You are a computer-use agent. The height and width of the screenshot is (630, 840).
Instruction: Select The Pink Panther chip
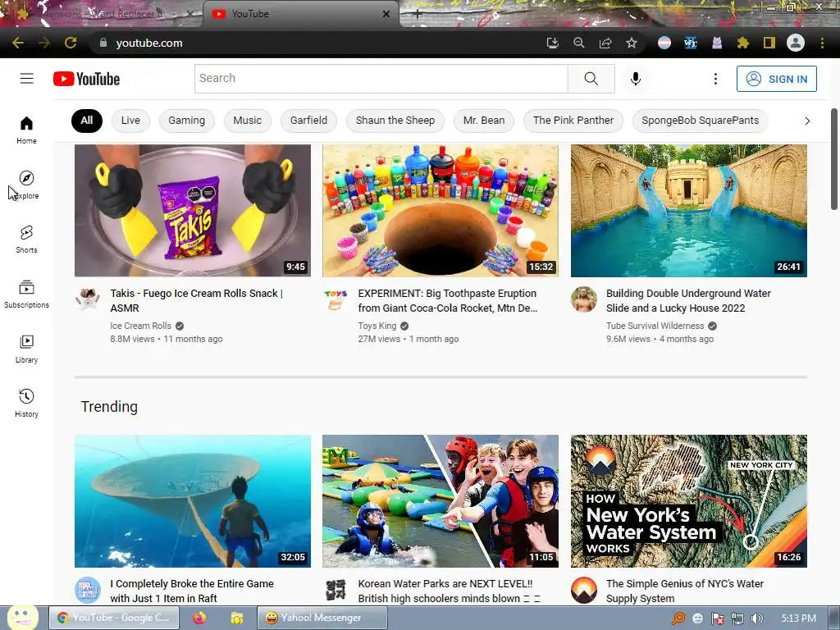pos(573,121)
